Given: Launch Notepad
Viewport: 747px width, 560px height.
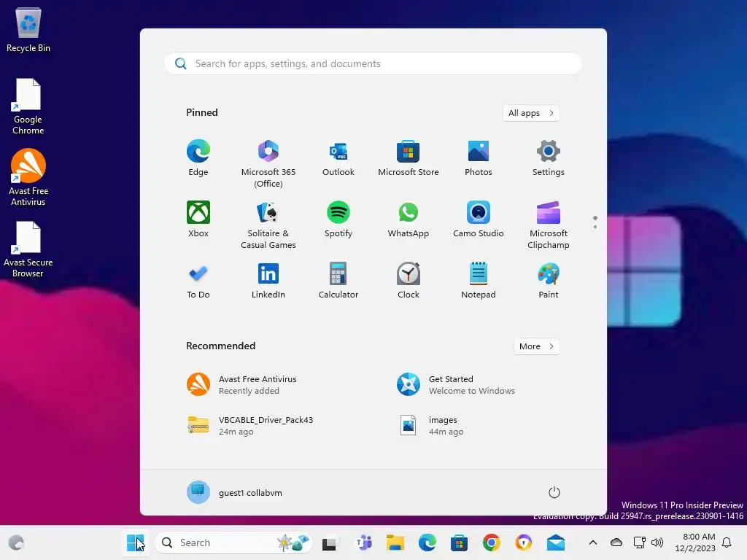Looking at the screenshot, I should pos(479,281).
